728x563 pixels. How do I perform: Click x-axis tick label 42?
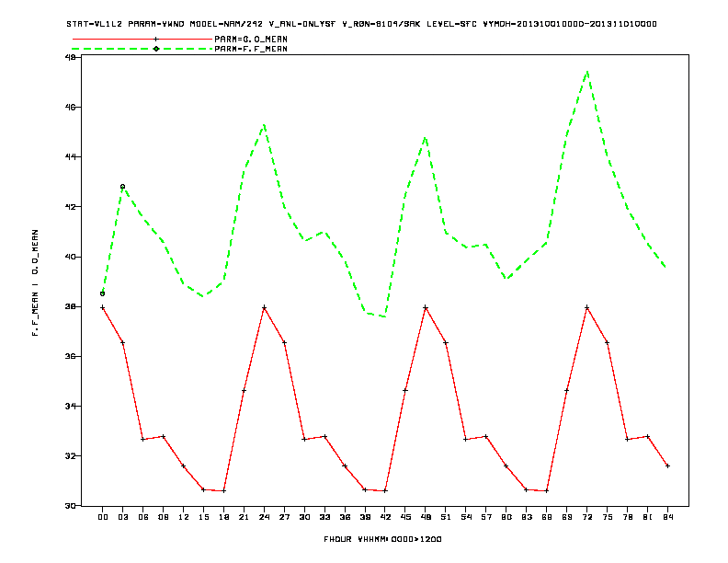(x=385, y=517)
